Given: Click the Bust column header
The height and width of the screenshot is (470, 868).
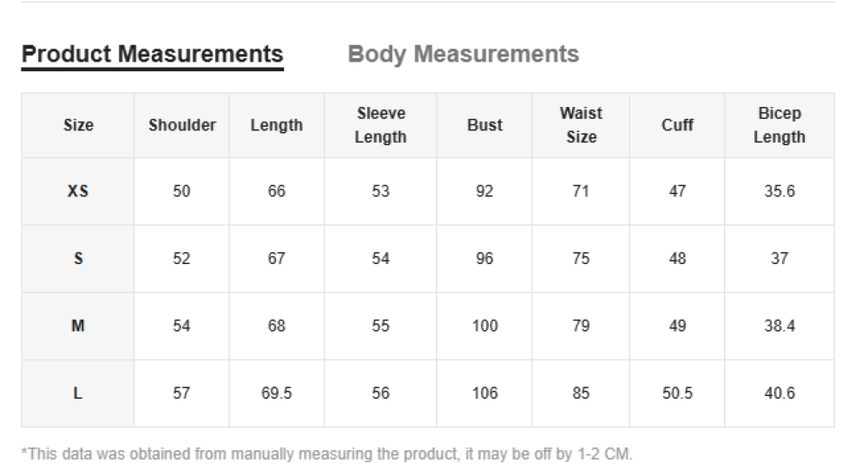Looking at the screenshot, I should (x=484, y=125).
